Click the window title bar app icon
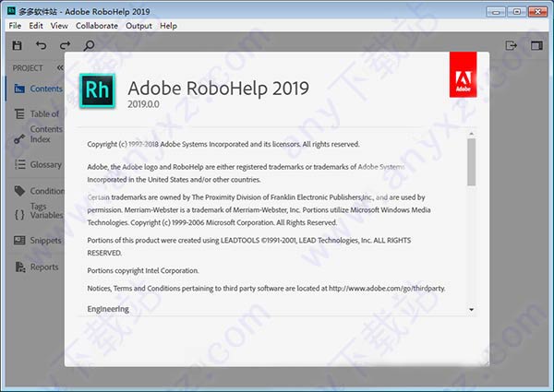 point(12,11)
